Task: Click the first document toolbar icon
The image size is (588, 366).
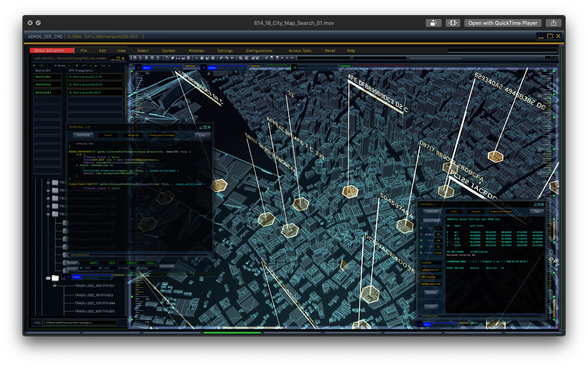Action: 167,58
